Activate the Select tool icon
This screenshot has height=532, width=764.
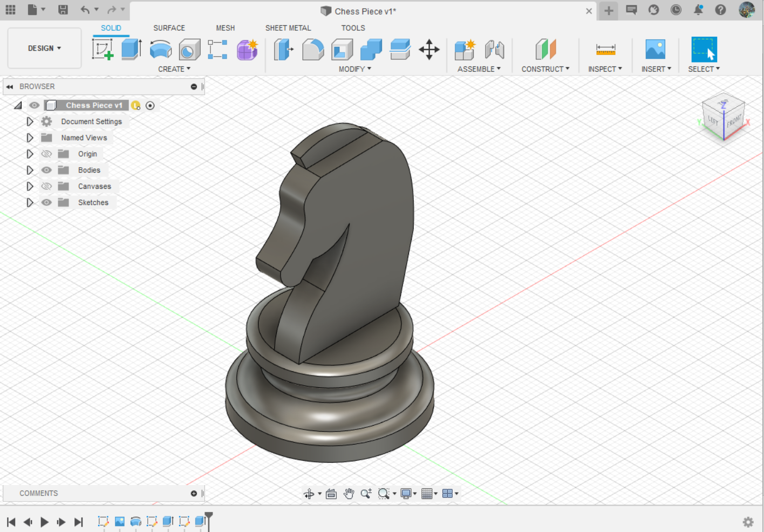pyautogui.click(x=704, y=50)
